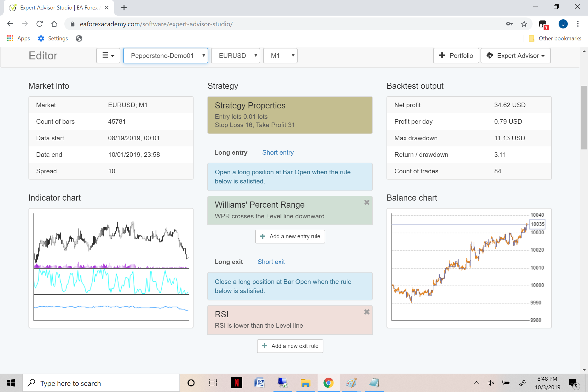Click the Net profit value 34.62 USD

(x=510, y=105)
